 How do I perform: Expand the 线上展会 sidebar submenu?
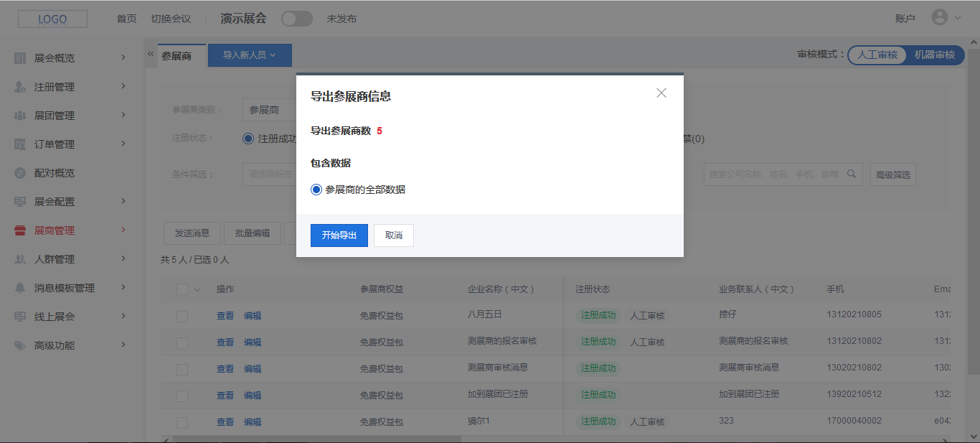[x=123, y=316]
